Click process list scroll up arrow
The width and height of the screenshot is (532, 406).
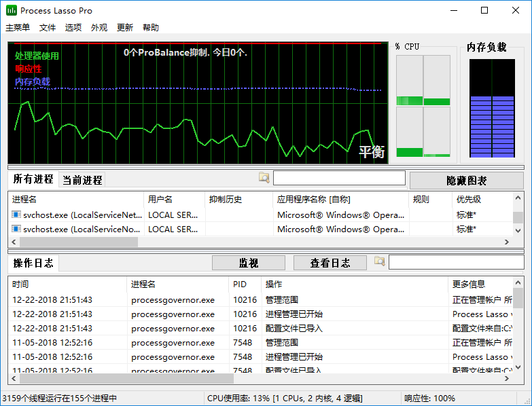coord(518,198)
